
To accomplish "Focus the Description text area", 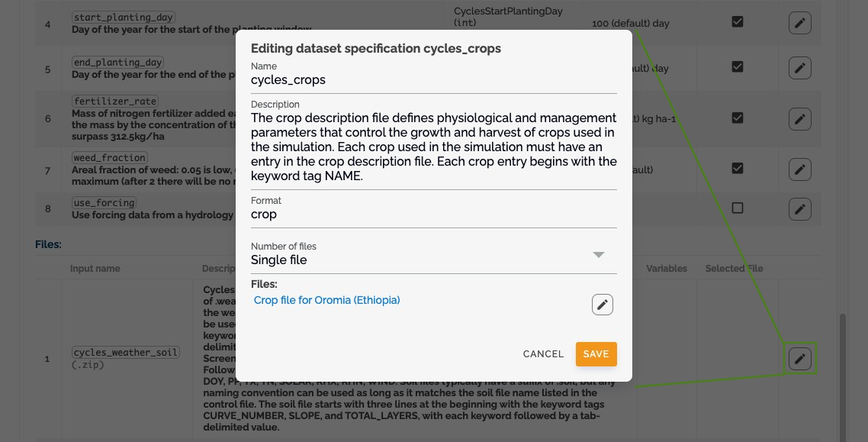I will pos(433,147).
